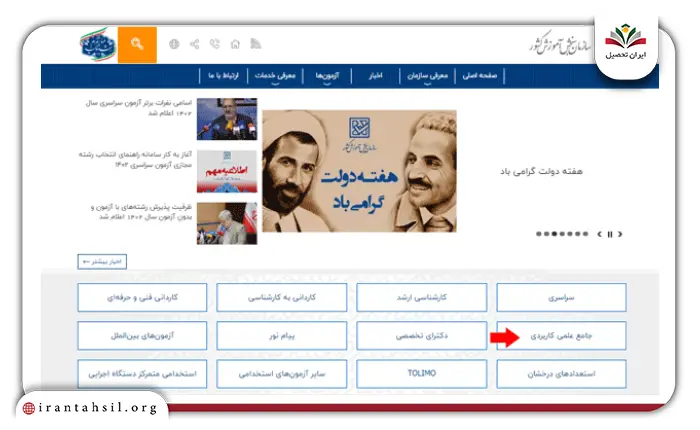This screenshot has height=430, width=700.
Task: Open the پیام نور button
Action: 282,336
